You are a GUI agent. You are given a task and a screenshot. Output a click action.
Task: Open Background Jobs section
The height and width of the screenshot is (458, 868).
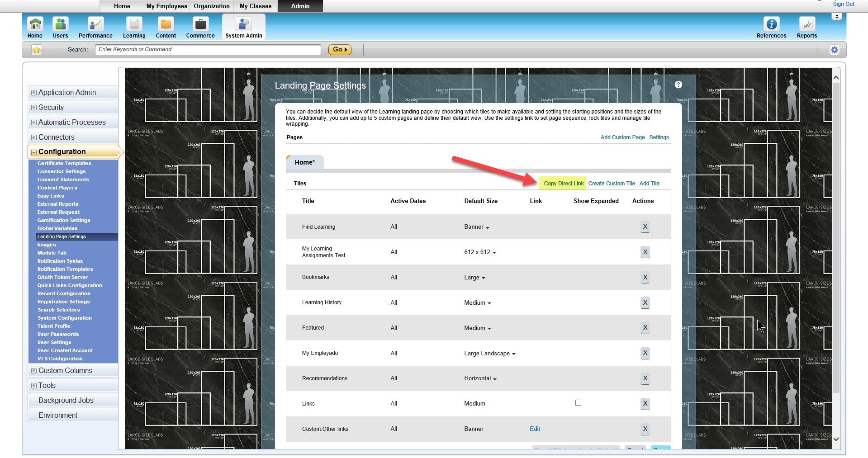[73, 400]
